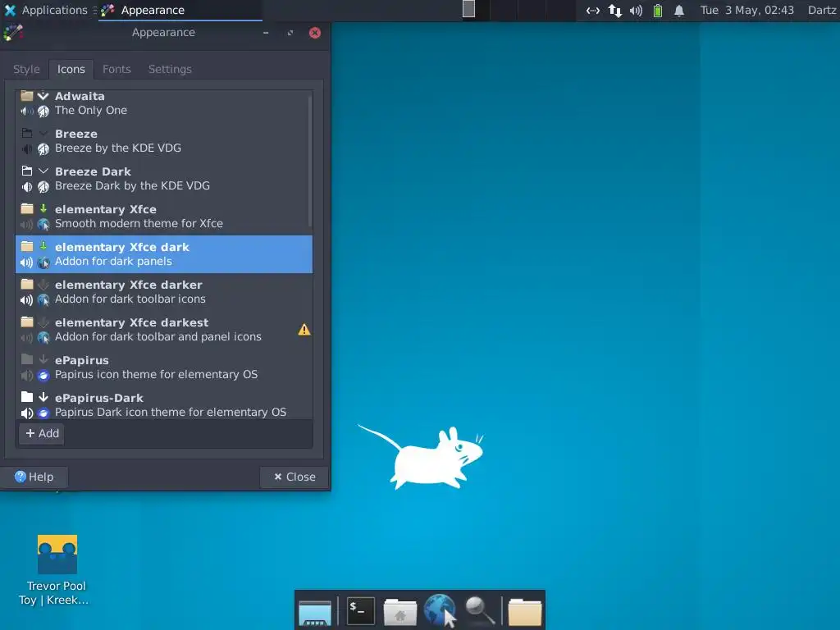Click the Add theme button

pos(42,433)
